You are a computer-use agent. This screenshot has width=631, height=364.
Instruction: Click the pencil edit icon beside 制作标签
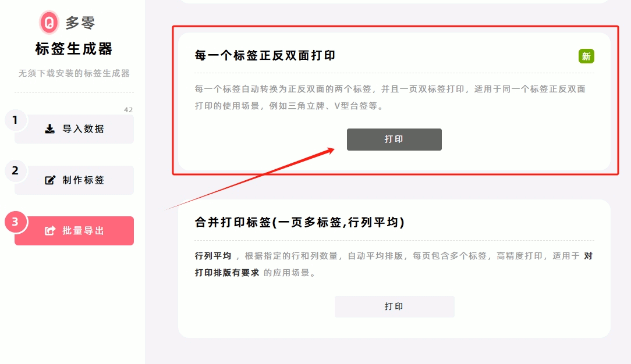point(50,180)
